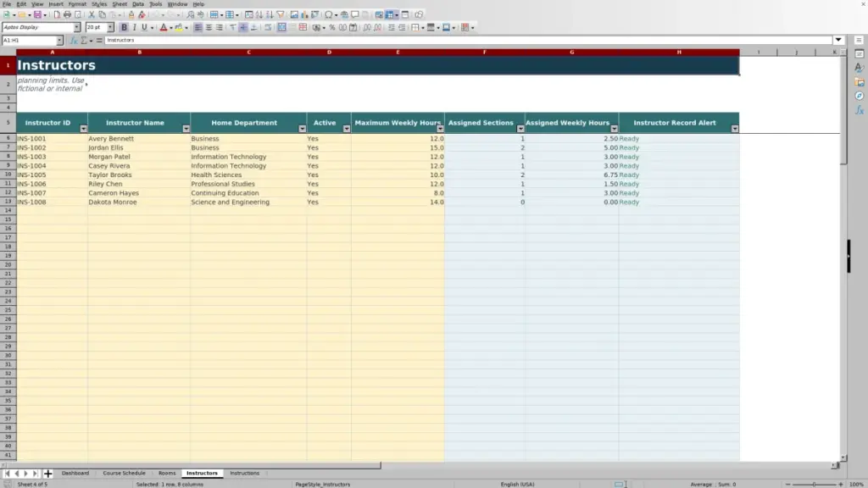The width and height of the screenshot is (868, 488).
Task: Insert a chart via toolbar icon
Action: [304, 14]
